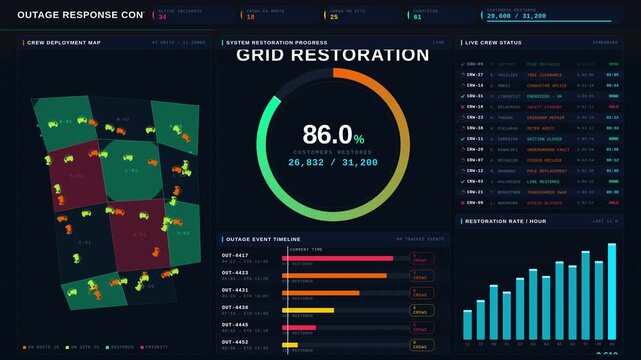Click the CONDUCTOR SPLICE task in CRW-14 row
The height and width of the screenshot is (360, 641).
tap(547, 86)
